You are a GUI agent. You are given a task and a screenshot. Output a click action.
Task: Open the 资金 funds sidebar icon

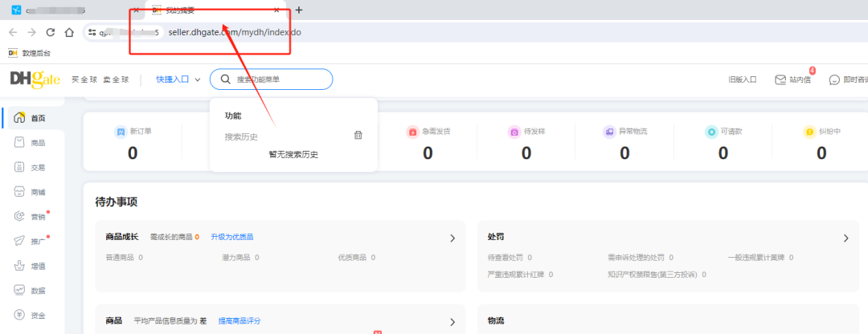[x=20, y=316]
